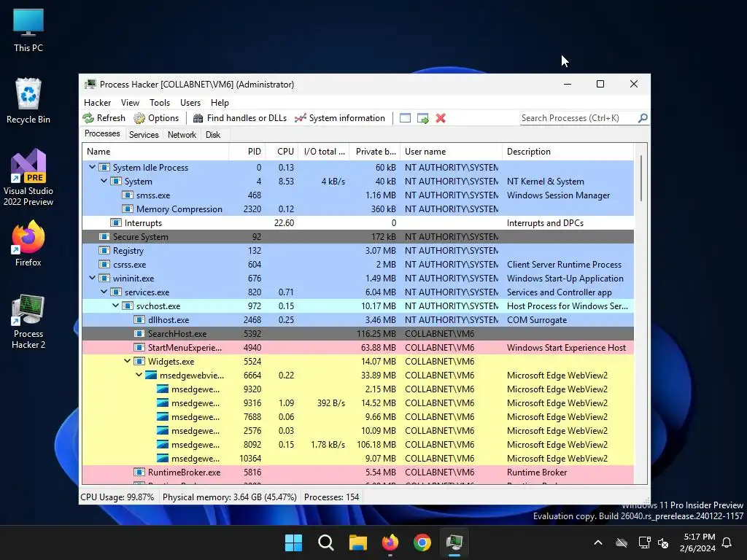Click Processes: 154 status bar entry
This screenshot has width=747, height=560.
point(332,497)
